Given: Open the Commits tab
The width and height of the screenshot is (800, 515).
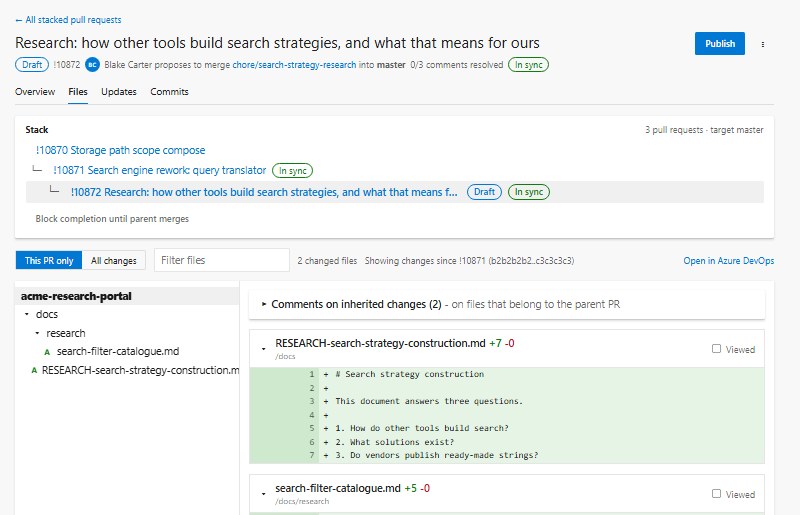Looking at the screenshot, I should point(169,92).
